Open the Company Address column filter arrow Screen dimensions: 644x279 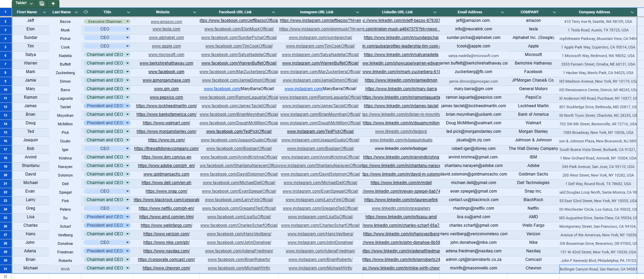tap(632, 12)
